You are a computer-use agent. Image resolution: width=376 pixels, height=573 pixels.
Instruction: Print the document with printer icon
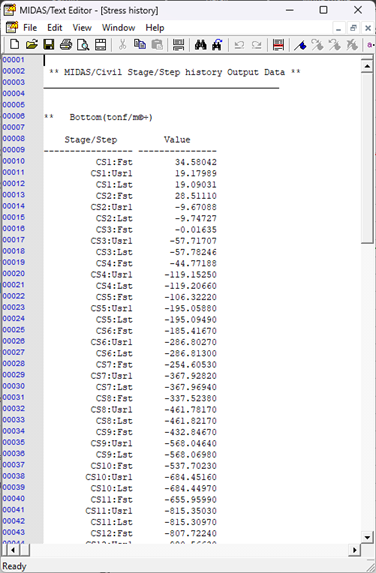(66, 45)
